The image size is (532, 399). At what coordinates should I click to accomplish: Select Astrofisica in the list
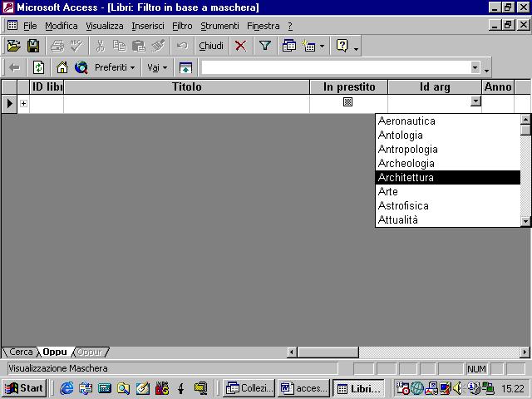448,205
